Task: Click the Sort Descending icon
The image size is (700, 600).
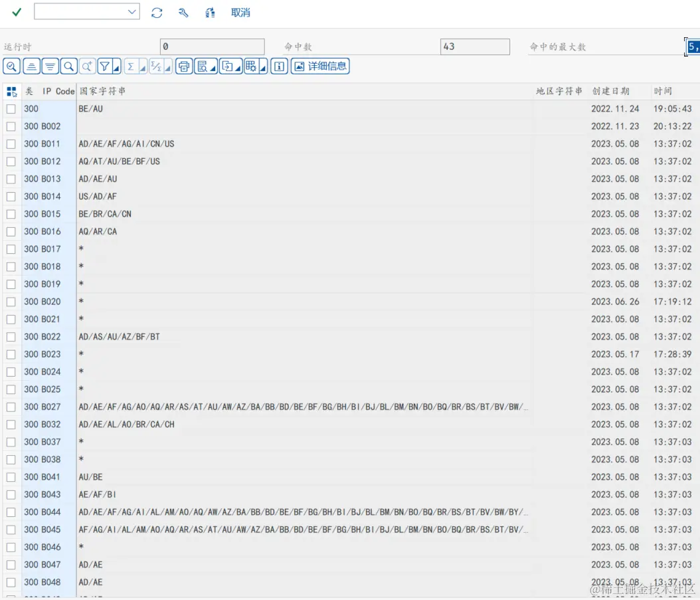Action: click(x=50, y=66)
